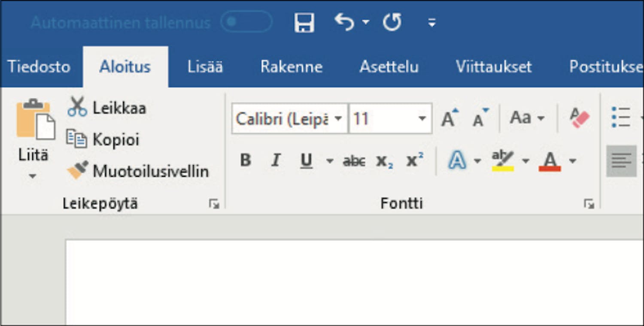Toggle strikethrough abc formatting
Image resolution: width=644 pixels, height=326 pixels.
[354, 161]
